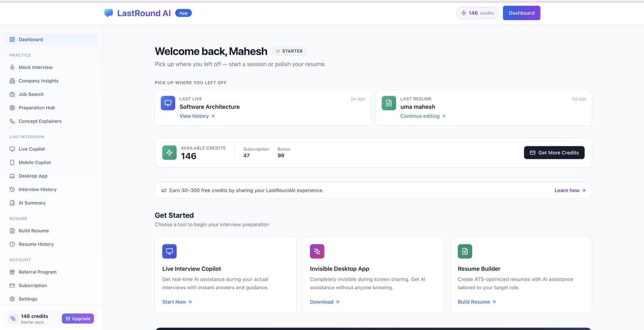The width and height of the screenshot is (644, 330).
Task: Click the 146 credits pill in header
Action: tap(477, 13)
